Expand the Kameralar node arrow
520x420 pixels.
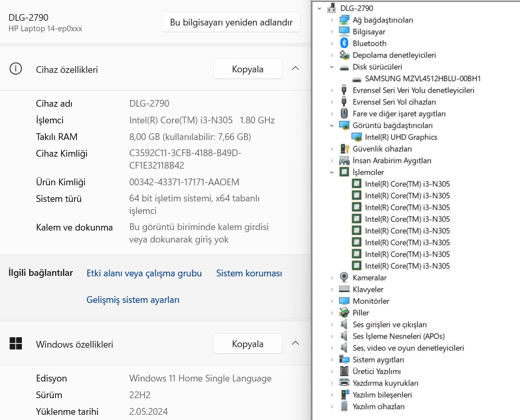coord(331,277)
